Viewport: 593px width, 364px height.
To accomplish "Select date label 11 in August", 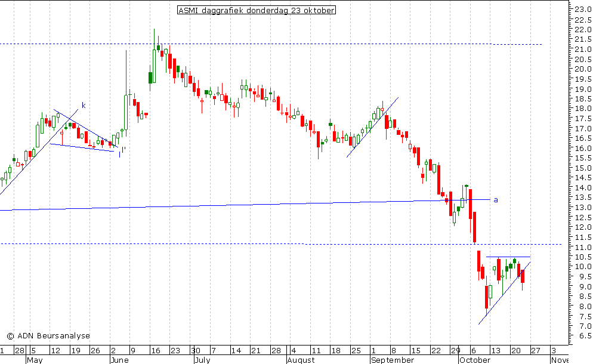I will tap(316, 351).
